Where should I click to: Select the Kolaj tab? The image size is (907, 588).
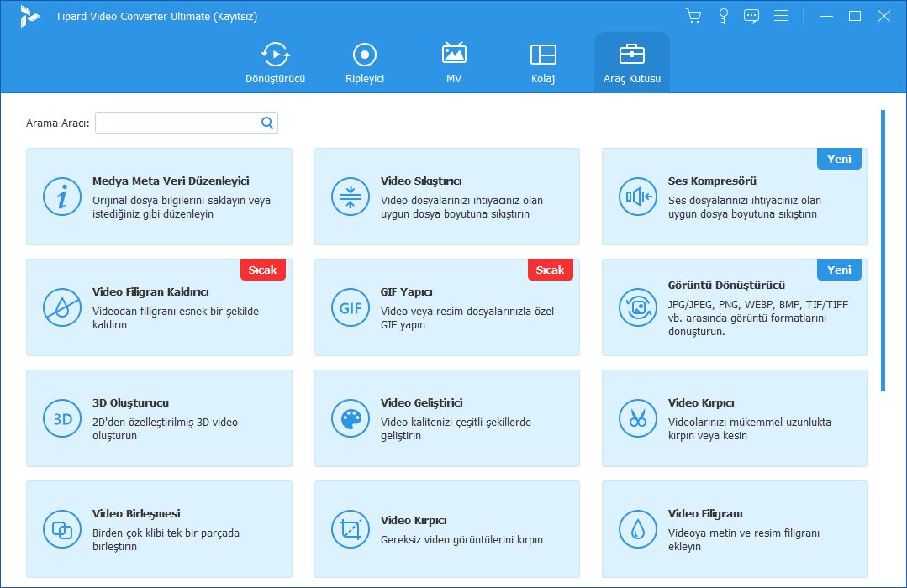543,62
